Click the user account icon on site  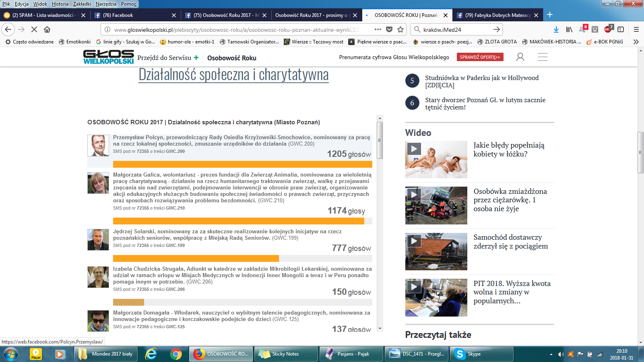[520, 57]
